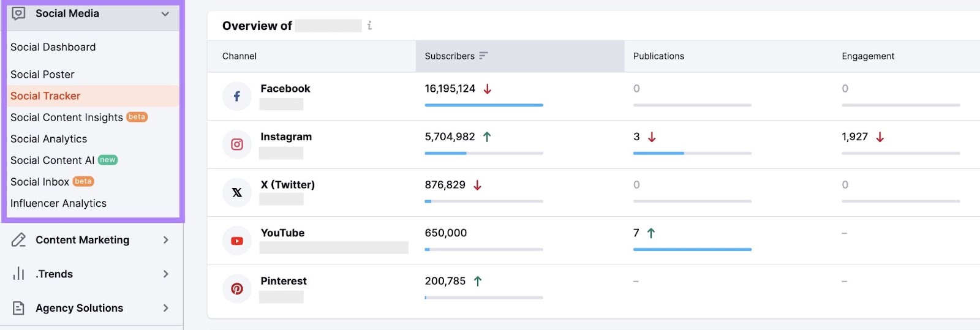
Task: Click the Instagram subscribers progress bar
Action: 484,153
